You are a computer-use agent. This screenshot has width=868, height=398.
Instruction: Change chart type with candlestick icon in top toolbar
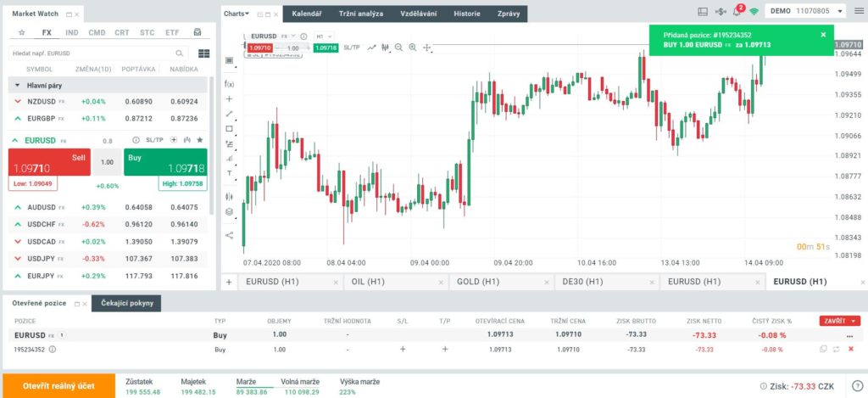pos(385,48)
